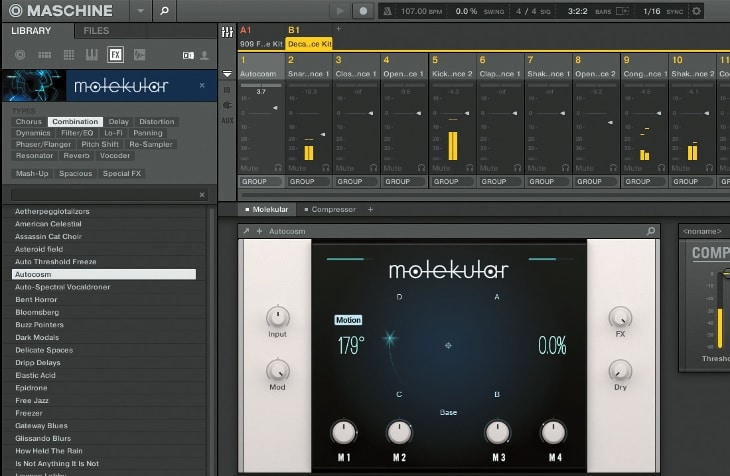Screen dimensions: 730x476
Task: Switch to the LIBRARY tab
Action: click(x=31, y=31)
